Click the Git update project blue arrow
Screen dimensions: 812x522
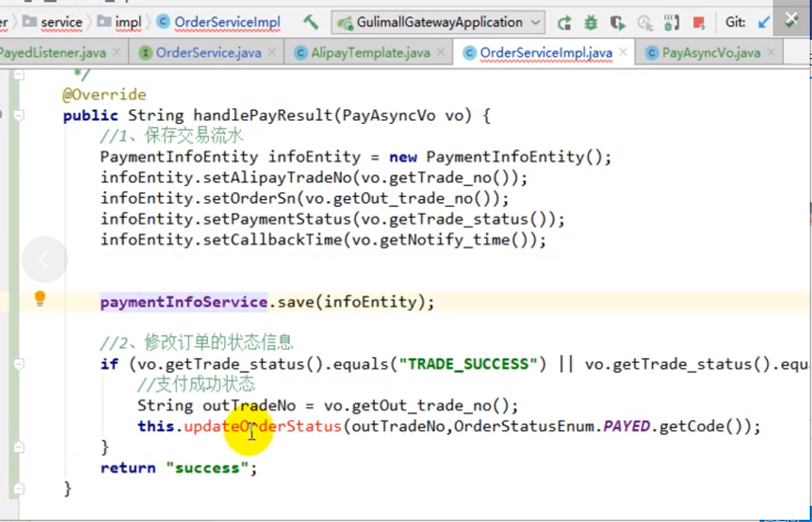click(x=764, y=22)
